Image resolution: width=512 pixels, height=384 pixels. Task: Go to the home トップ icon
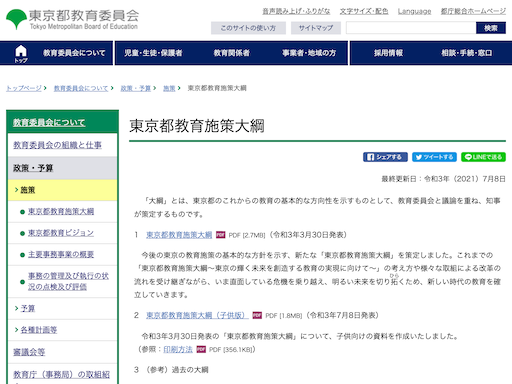pyautogui.click(x=21, y=53)
